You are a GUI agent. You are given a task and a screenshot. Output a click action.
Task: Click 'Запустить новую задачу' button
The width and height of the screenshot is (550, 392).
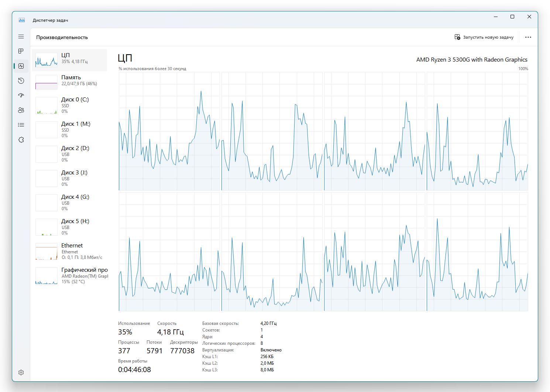point(484,37)
